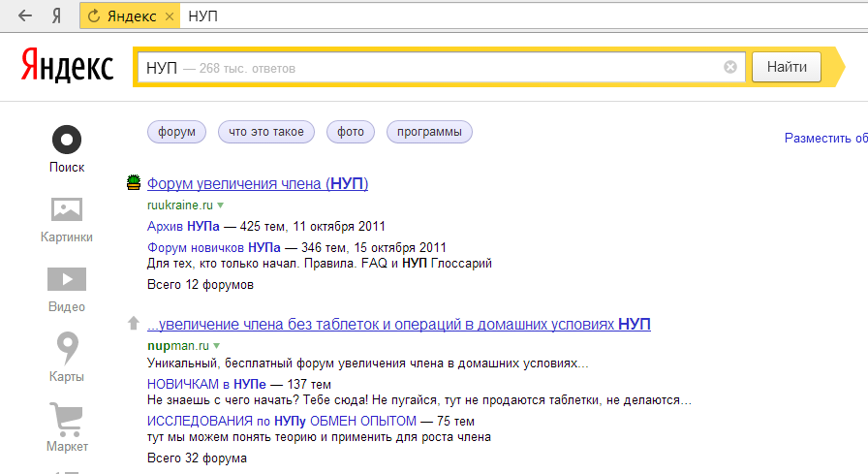Expand the ruukraine.ru dropdown arrow

click(x=220, y=205)
